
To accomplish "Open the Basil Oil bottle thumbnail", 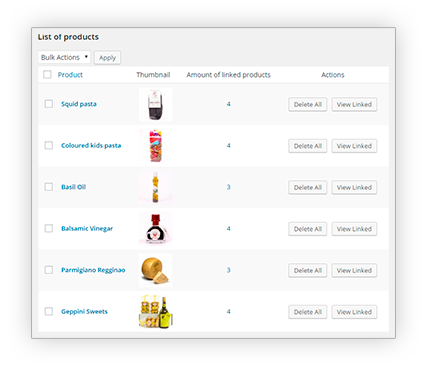I will [x=156, y=187].
